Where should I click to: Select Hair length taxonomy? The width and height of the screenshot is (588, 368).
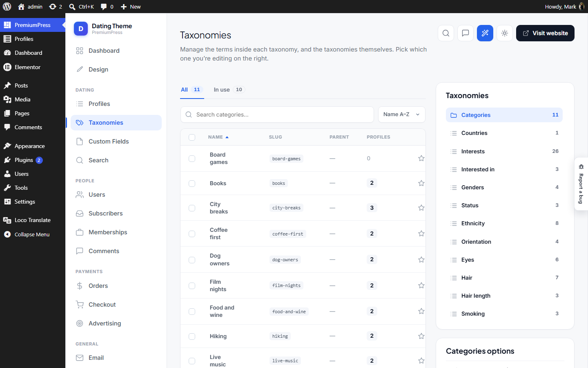pos(504,296)
